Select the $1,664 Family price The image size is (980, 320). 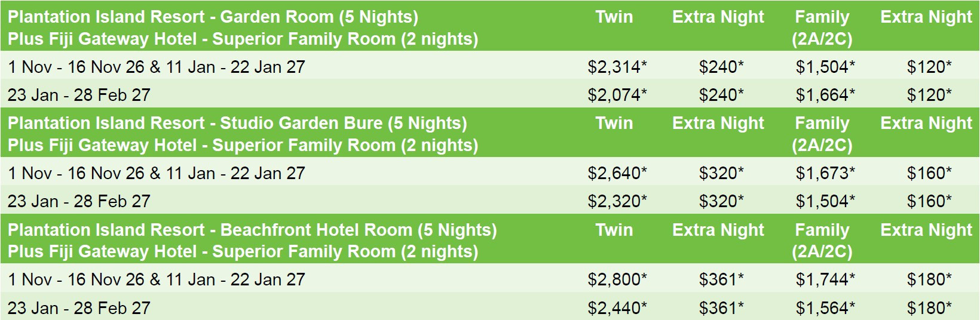(825, 95)
